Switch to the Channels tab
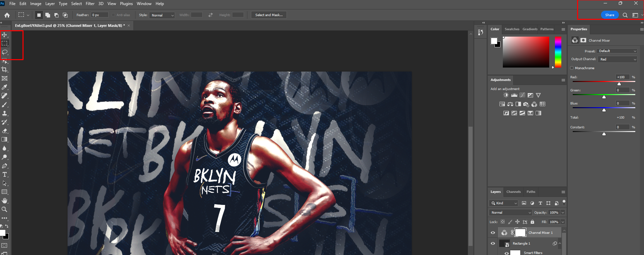The image size is (644, 255). [x=513, y=192]
